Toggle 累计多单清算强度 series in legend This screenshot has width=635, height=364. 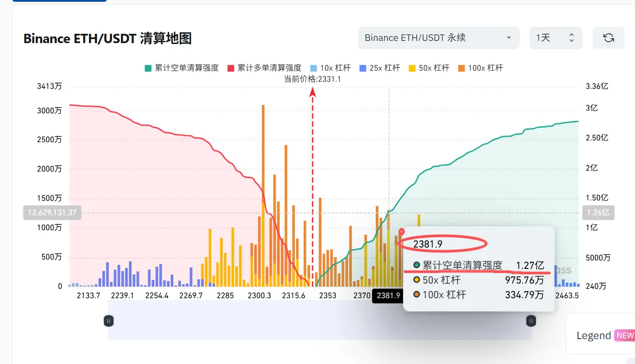point(264,68)
